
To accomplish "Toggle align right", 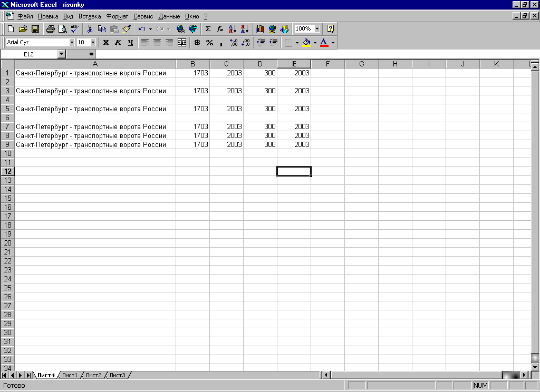I will 169,43.
